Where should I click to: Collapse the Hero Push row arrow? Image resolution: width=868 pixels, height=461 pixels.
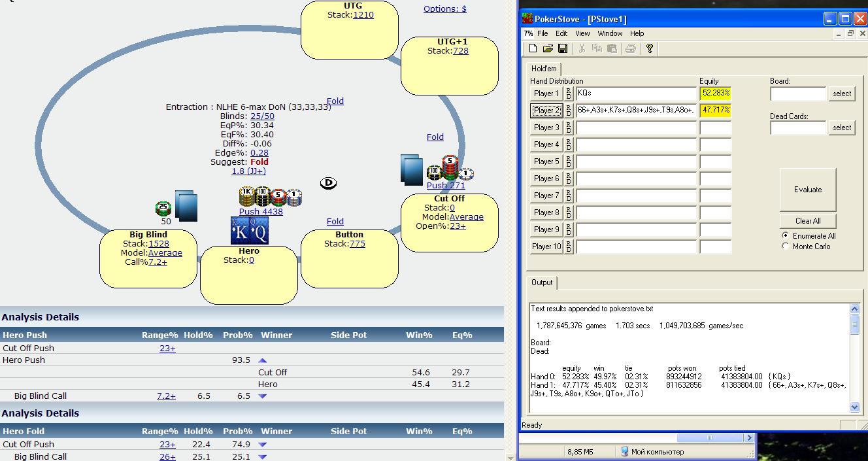tap(263, 360)
